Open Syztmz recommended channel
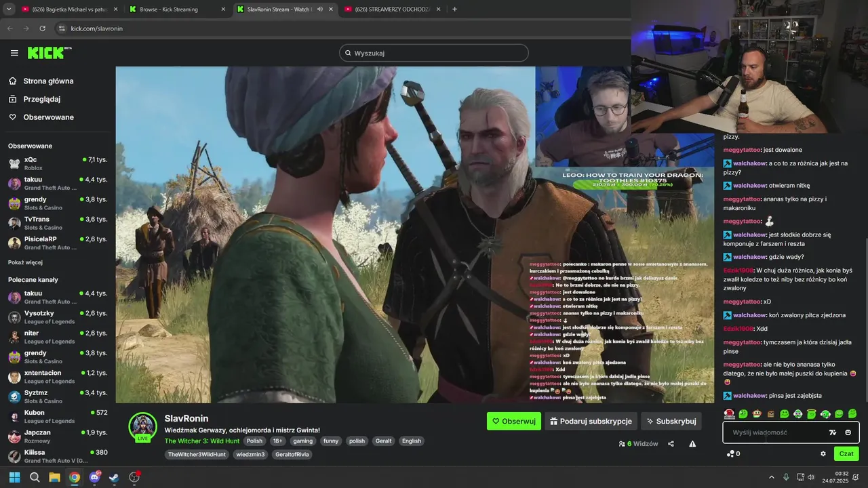 click(x=58, y=396)
